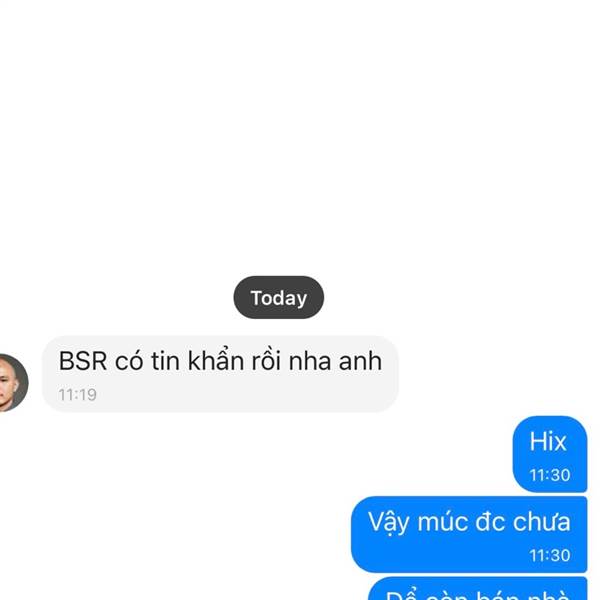Viewport: 600px width, 600px height.
Task: Click the word rồi in received message
Action: [x=266, y=360]
